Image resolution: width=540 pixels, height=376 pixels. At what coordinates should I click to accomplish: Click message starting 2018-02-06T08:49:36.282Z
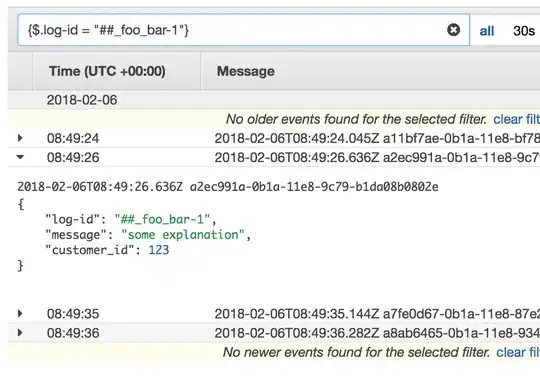pos(377,333)
